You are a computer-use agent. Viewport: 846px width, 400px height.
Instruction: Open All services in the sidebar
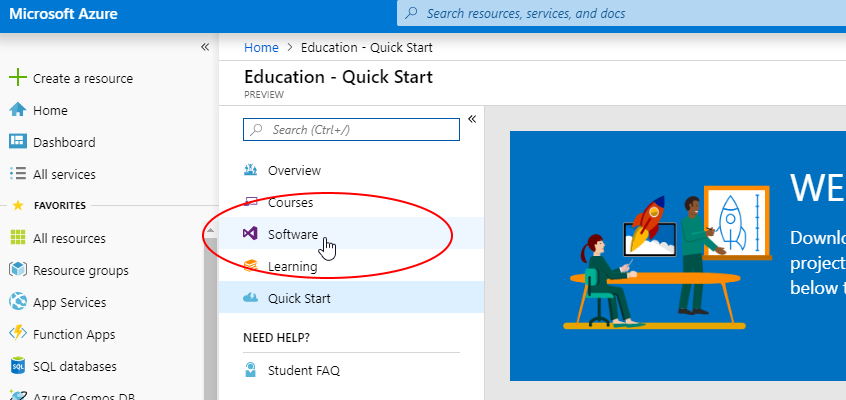(x=64, y=174)
